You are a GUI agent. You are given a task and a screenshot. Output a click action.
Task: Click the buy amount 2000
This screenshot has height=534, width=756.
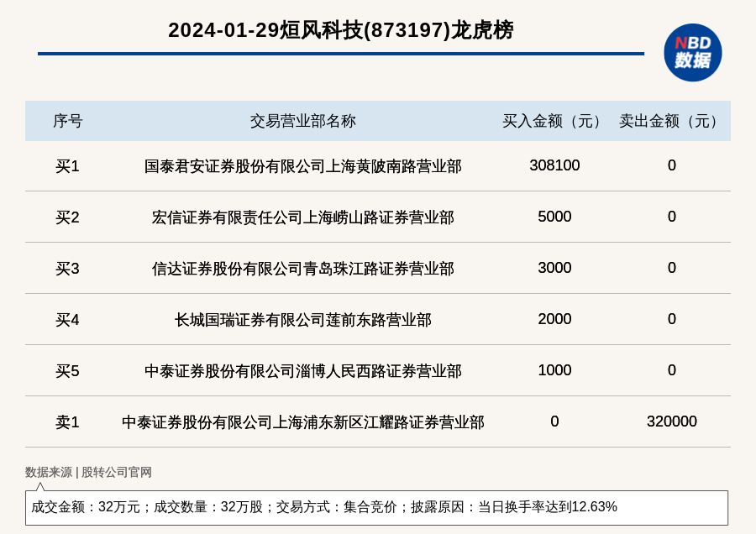pos(554,318)
